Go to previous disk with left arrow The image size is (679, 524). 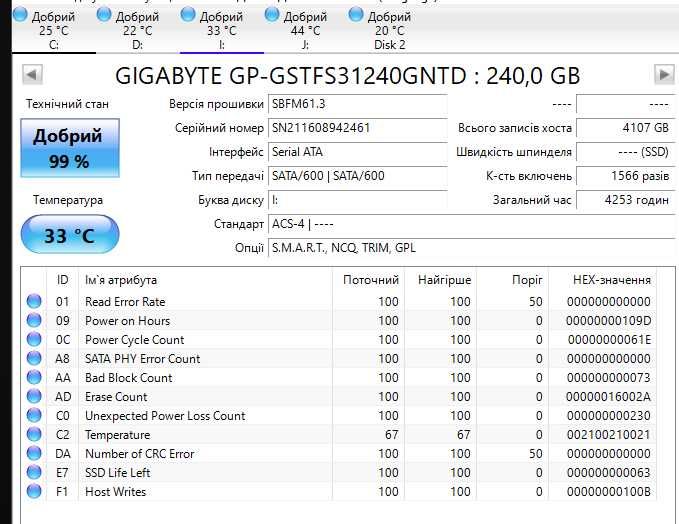(x=32, y=74)
